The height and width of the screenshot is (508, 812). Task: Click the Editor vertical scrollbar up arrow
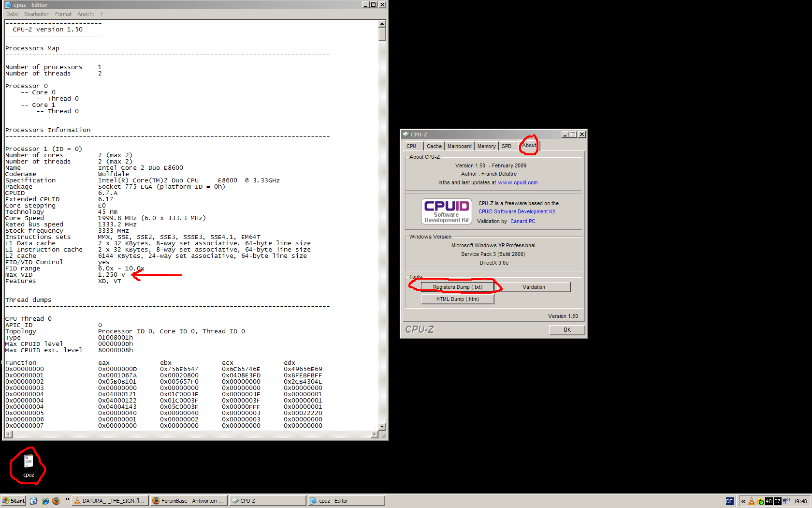(382, 24)
